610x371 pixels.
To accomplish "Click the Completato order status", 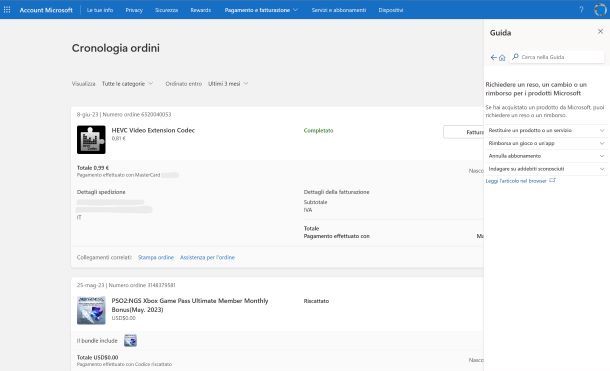I will [318, 131].
